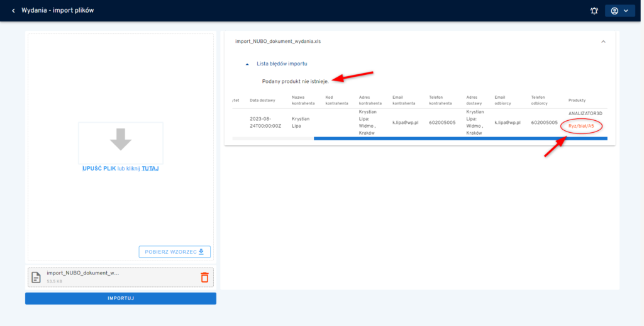Image resolution: width=644 pixels, height=326 pixels.
Task: Click the POBIERZ WZORZEC button
Action: point(174,252)
